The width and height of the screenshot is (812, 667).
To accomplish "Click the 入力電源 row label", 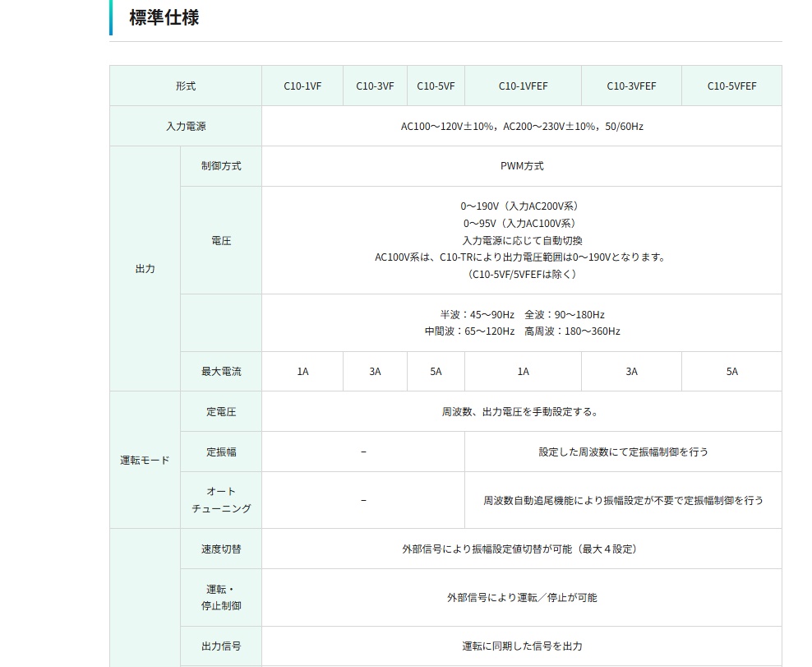I will [x=186, y=127].
